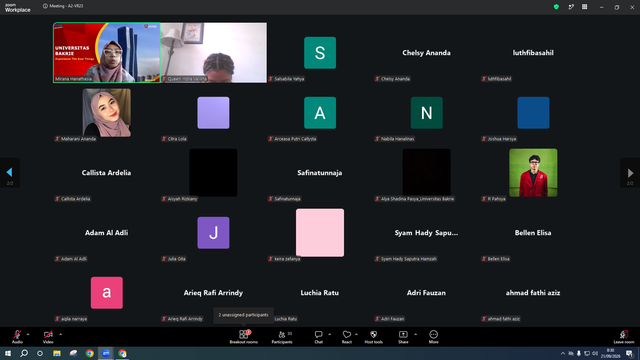This screenshot has width=640, height=360.
Task: Open Windows taskbar search
Action: pos(24,353)
